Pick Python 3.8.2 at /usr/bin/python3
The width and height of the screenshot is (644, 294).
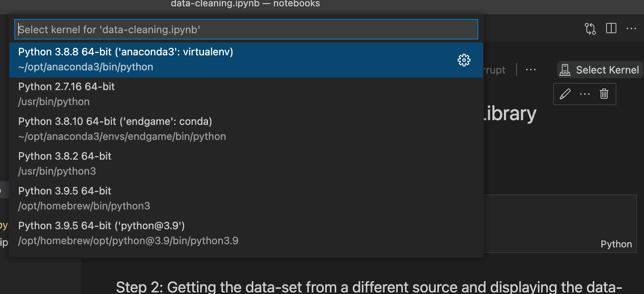(x=158, y=163)
